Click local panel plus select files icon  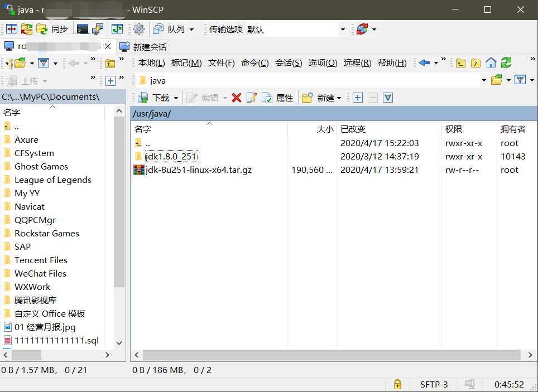click(x=110, y=81)
